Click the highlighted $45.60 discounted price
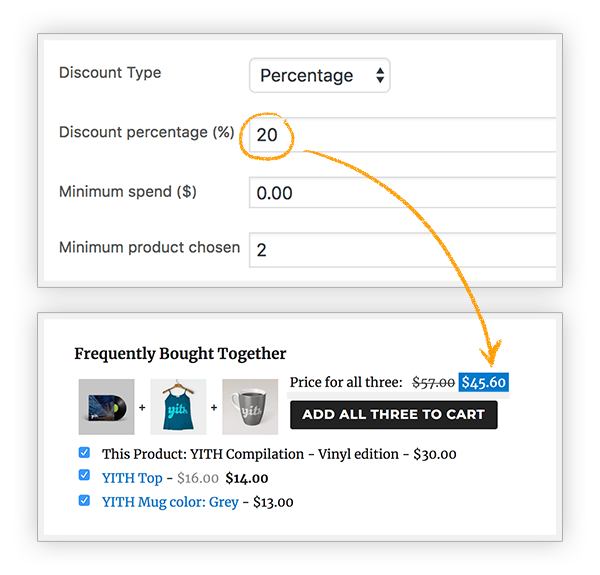600x575 pixels. coord(484,382)
